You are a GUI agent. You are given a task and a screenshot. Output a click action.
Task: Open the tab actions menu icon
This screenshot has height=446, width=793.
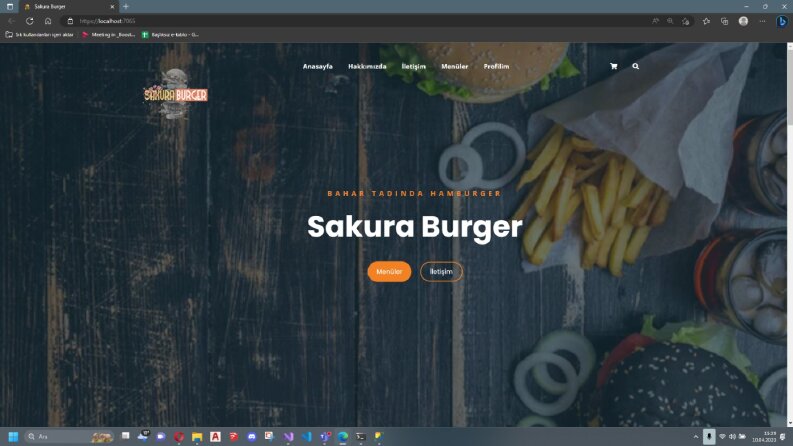tap(10, 7)
